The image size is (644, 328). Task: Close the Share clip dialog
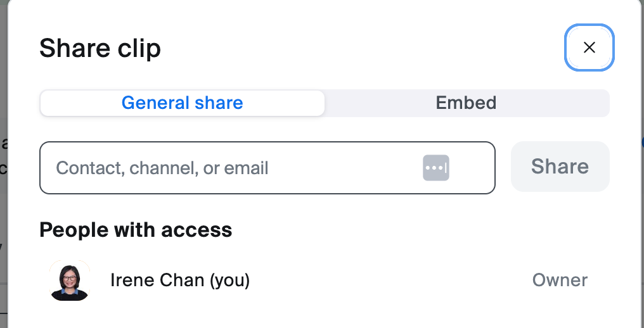tap(589, 47)
